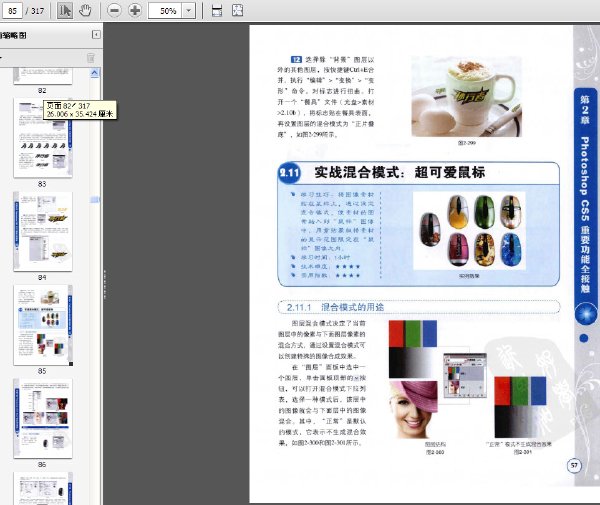
Task: Click the colorful mice sample image
Action: (x=469, y=231)
